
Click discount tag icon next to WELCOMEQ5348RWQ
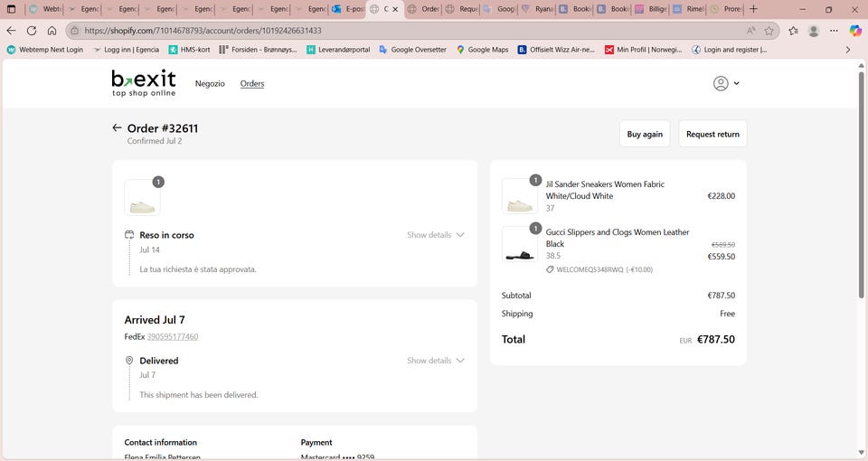[x=550, y=269]
